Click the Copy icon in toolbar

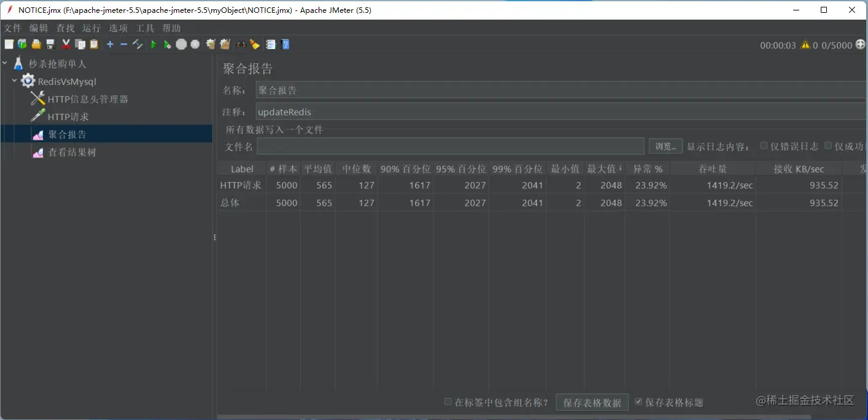80,44
